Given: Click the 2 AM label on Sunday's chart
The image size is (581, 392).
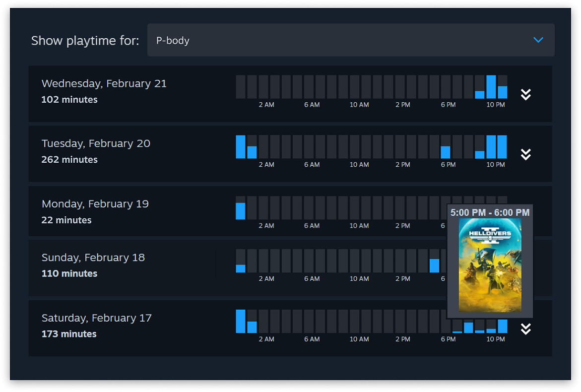Looking at the screenshot, I should pos(266,278).
